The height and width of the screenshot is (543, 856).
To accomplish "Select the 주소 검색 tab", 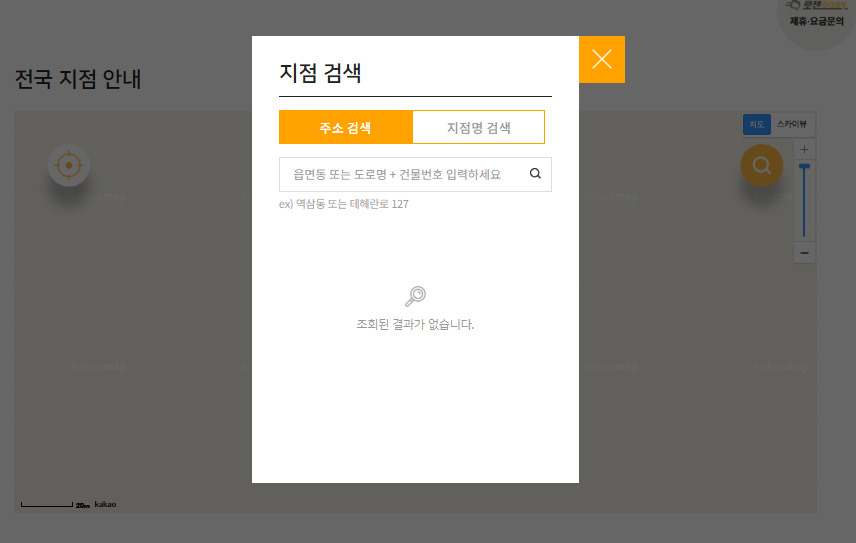I will click(346, 127).
